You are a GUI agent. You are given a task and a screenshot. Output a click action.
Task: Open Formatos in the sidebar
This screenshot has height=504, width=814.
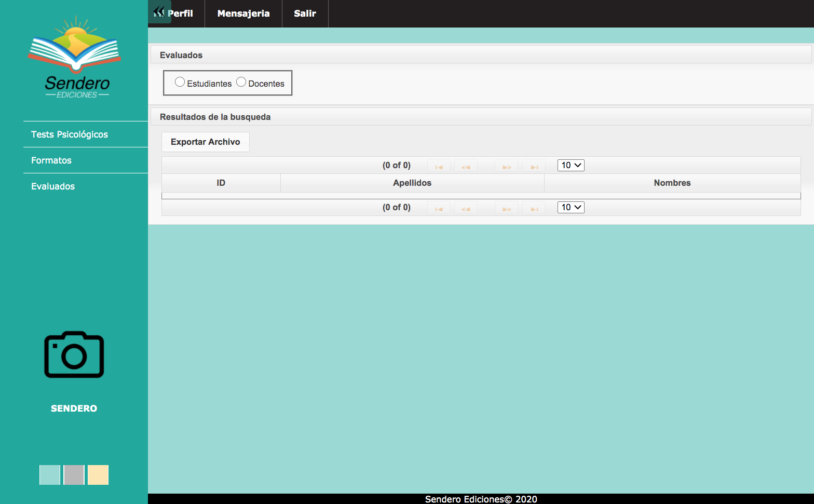click(x=51, y=160)
